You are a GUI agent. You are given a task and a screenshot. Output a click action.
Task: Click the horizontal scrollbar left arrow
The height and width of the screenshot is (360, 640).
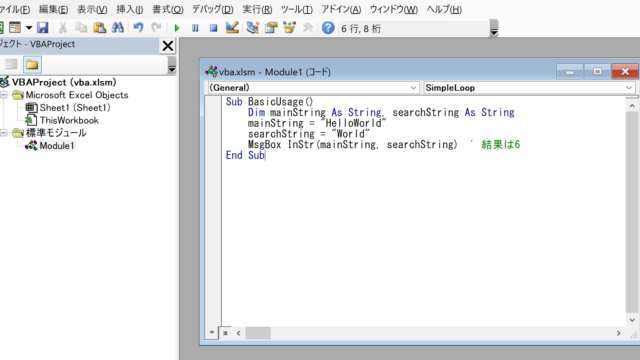(239, 333)
